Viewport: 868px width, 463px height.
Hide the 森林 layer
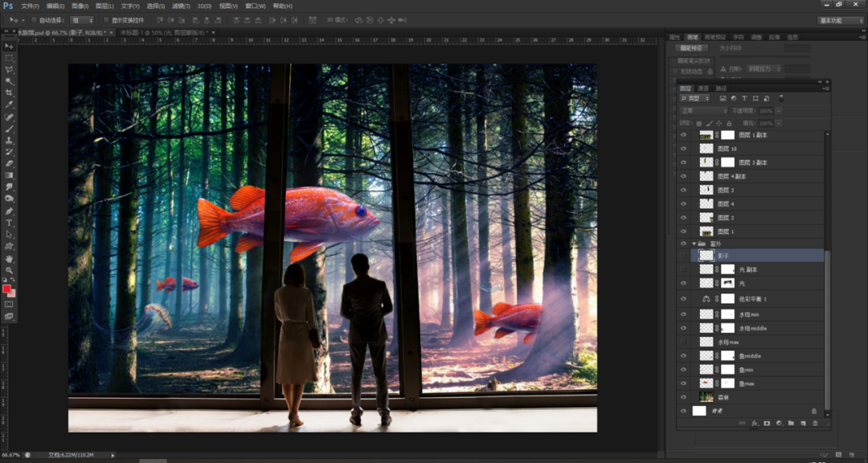tap(683, 396)
